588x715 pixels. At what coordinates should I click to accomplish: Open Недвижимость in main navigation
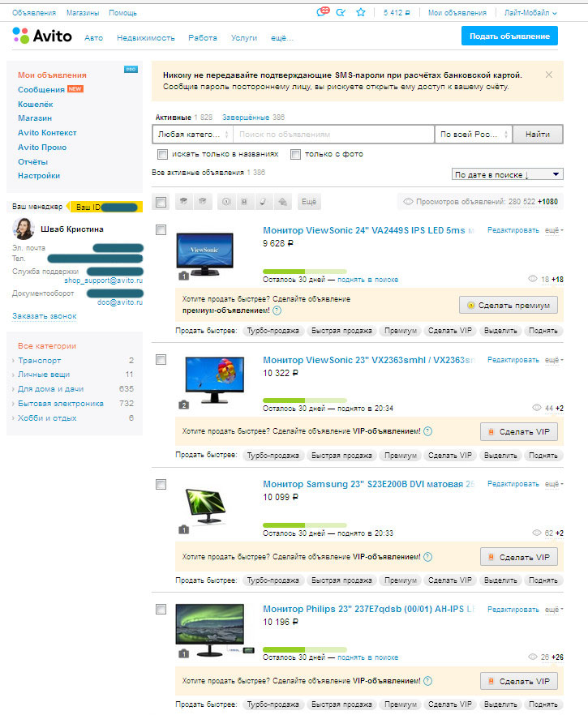[x=145, y=38]
